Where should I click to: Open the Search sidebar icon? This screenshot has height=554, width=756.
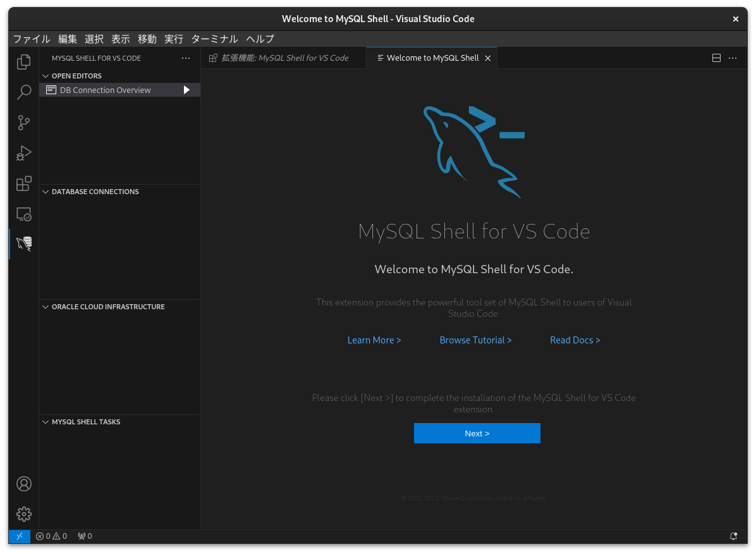(x=23, y=92)
